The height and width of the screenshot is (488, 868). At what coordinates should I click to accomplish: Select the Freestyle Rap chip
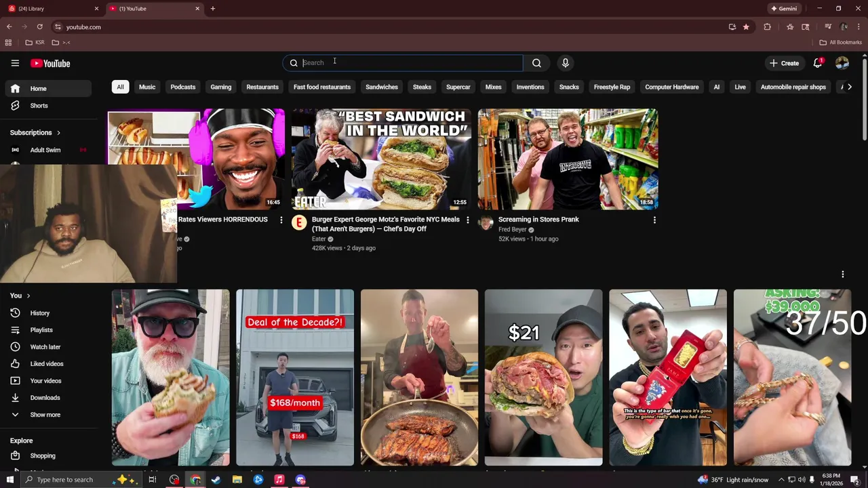click(x=612, y=87)
